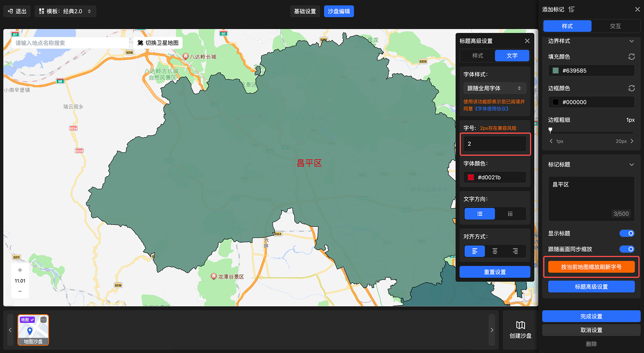Click the 重置设置 button

(x=495, y=272)
